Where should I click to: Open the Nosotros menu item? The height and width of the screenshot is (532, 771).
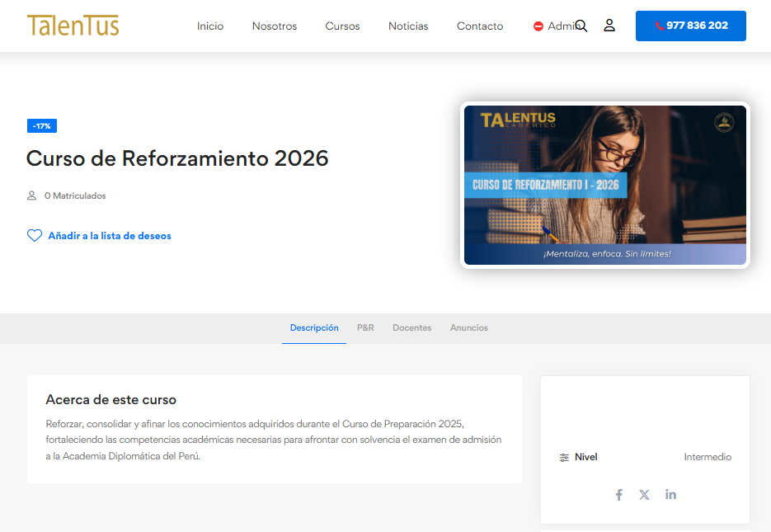coord(275,26)
